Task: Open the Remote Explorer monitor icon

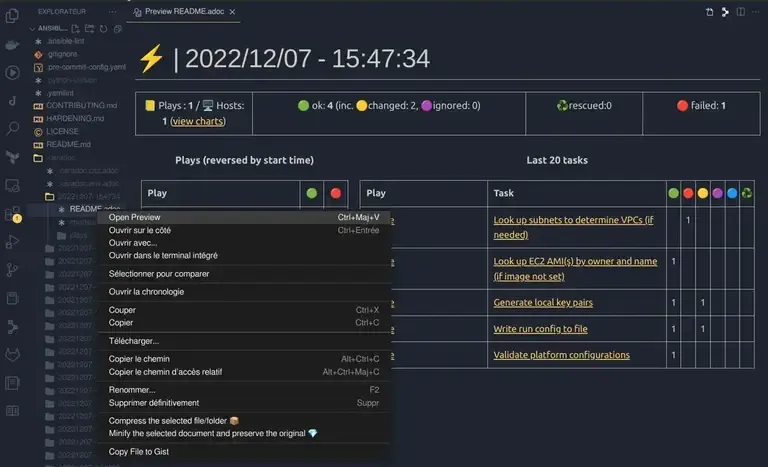Action: pyautogui.click(x=12, y=185)
